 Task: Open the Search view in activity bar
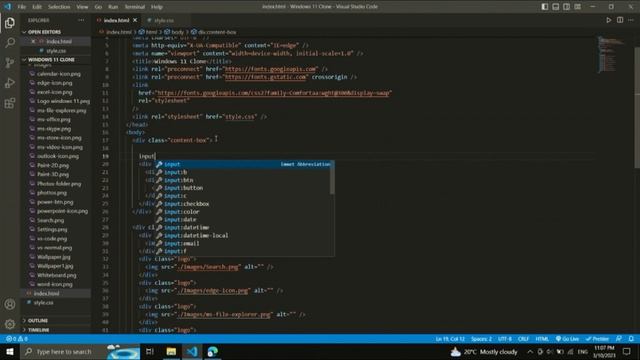coord(10,42)
